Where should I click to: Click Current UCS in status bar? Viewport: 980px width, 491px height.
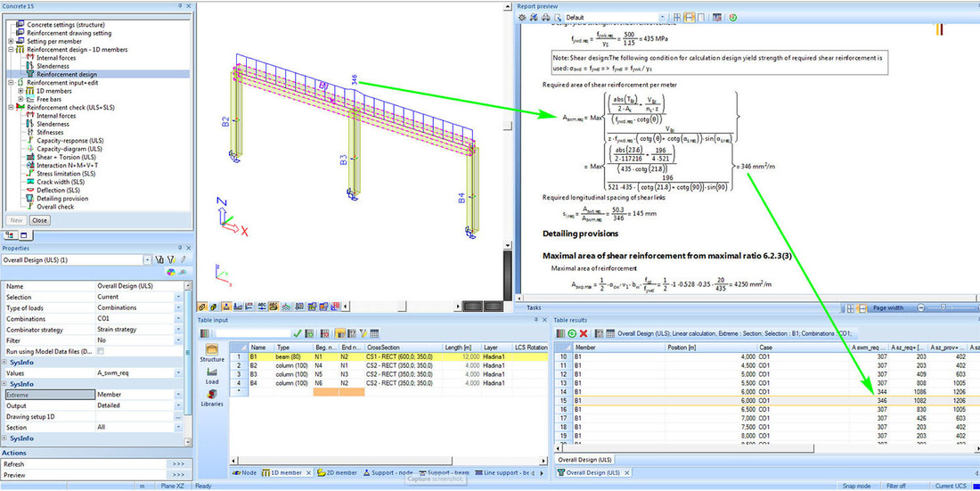950,486
